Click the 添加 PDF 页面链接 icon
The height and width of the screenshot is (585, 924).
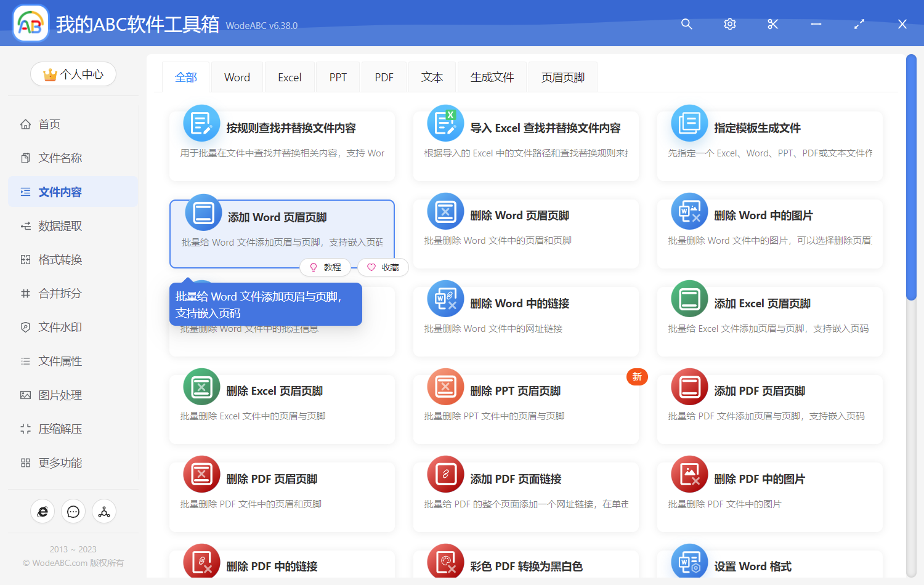pos(445,475)
